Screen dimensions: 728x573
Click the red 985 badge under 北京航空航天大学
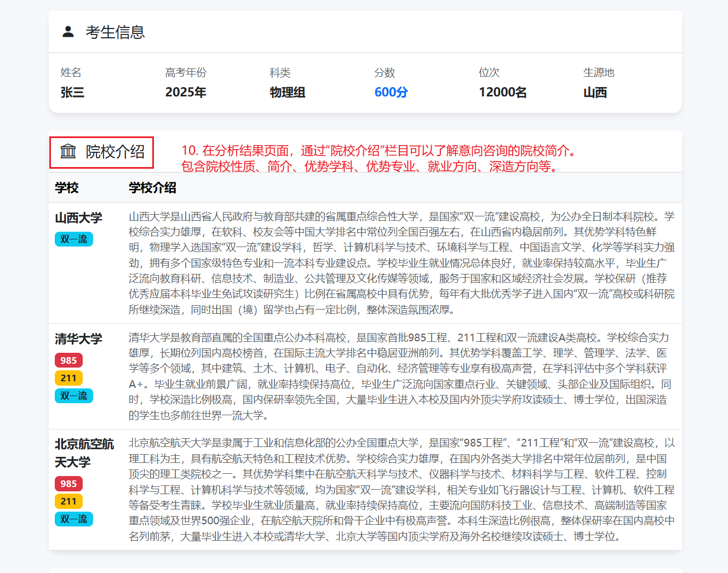[68, 484]
